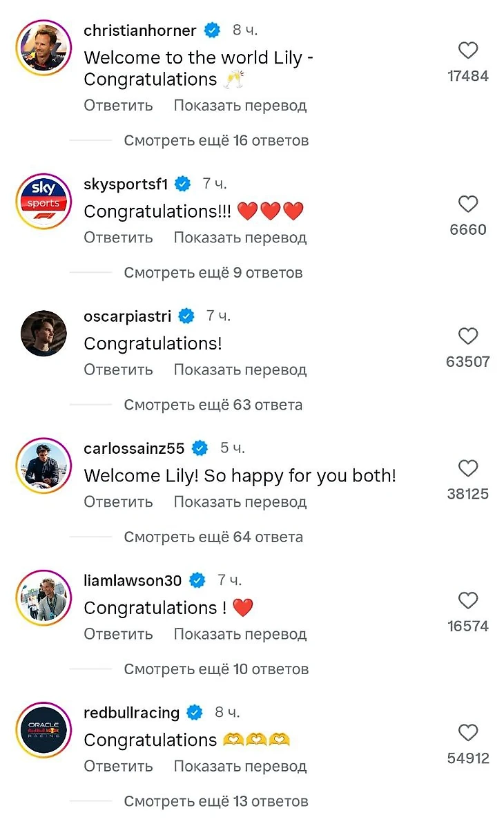Tap the heart icon on redbullracing's comment
The image size is (504, 824).
[x=467, y=733]
